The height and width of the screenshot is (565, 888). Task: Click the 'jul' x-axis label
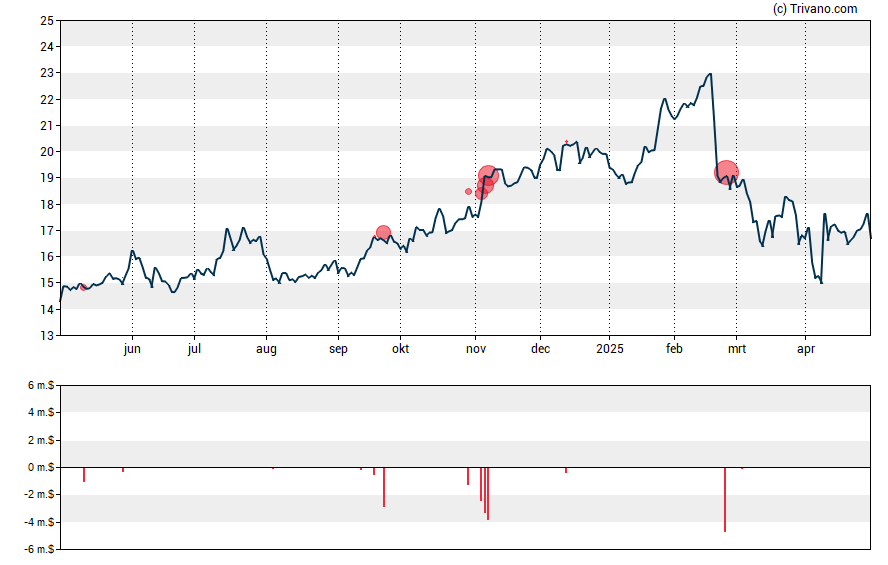point(194,349)
